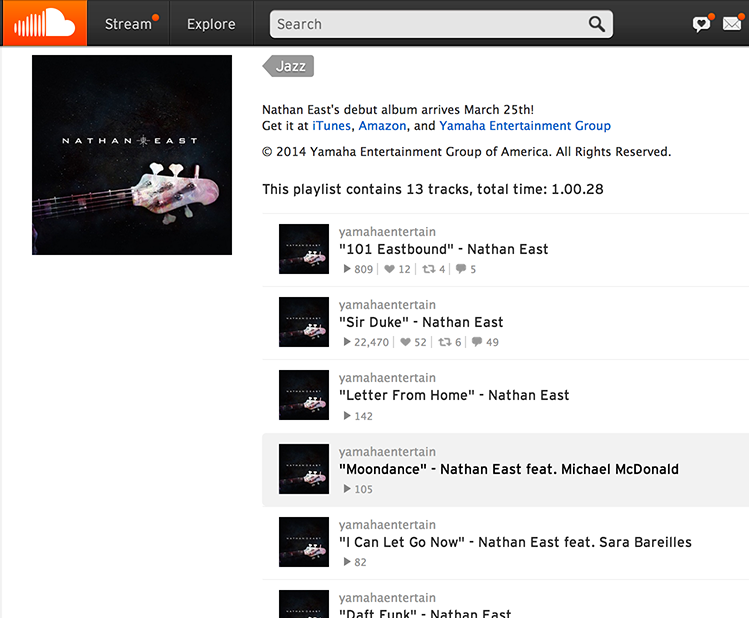Open the "101 Eastbound" - Nathan East title
This screenshot has height=618, width=749.
(443, 249)
